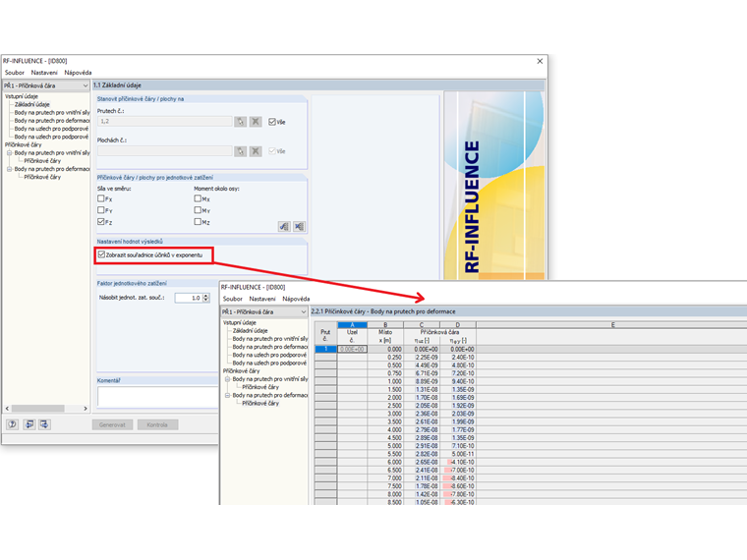Enable the Fy force direction checkbox
The height and width of the screenshot is (560, 747).
click(x=101, y=210)
